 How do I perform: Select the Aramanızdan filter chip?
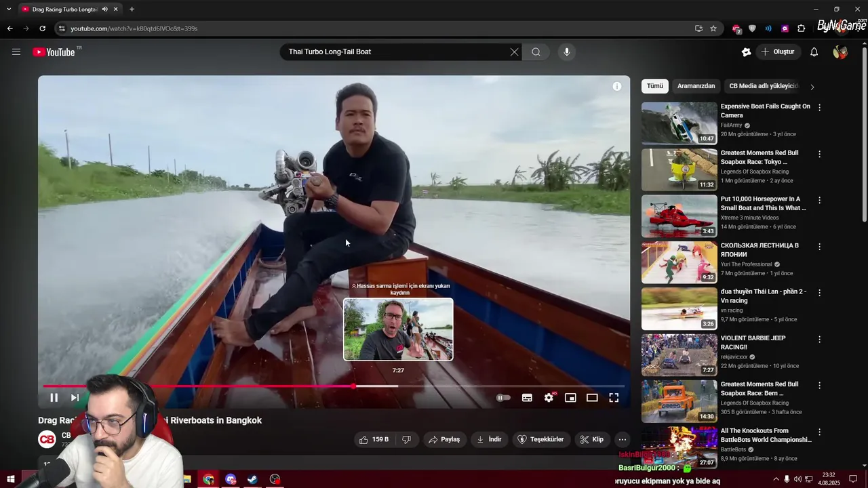[696, 86]
